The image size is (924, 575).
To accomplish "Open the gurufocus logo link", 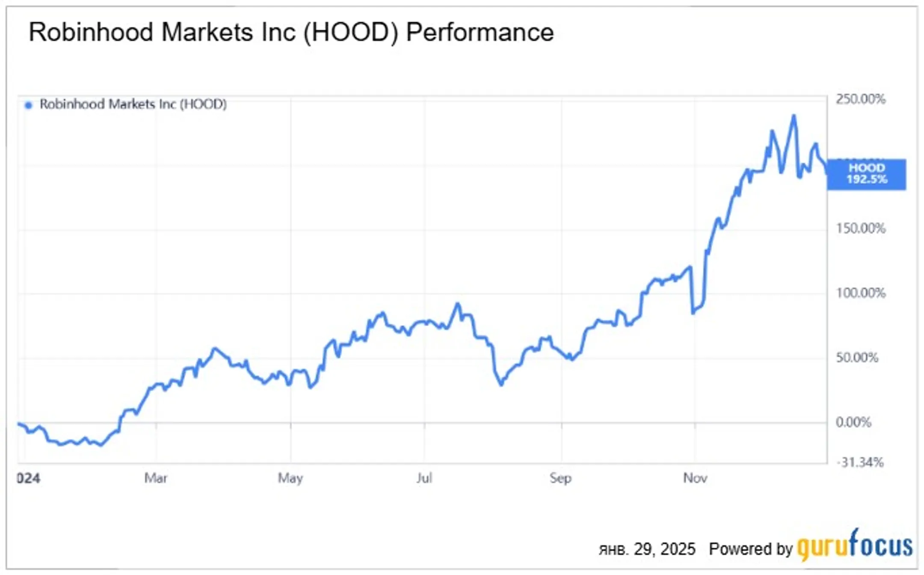I will tap(855, 545).
